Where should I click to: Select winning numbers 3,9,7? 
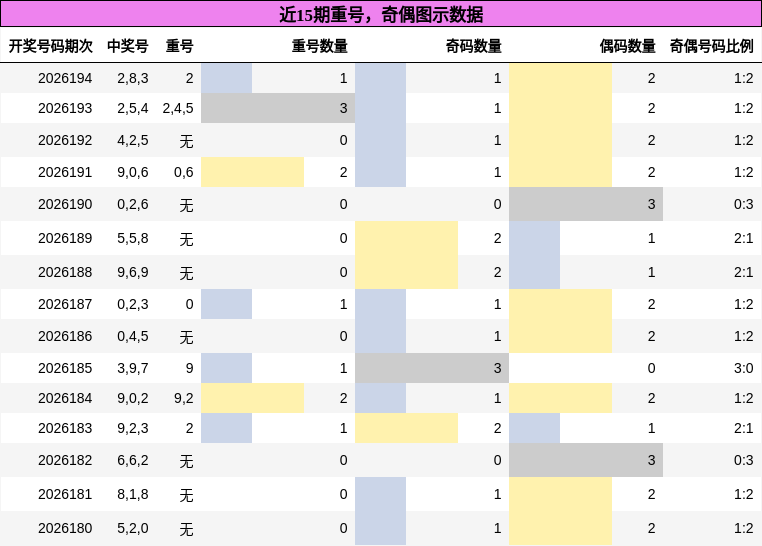point(133,368)
